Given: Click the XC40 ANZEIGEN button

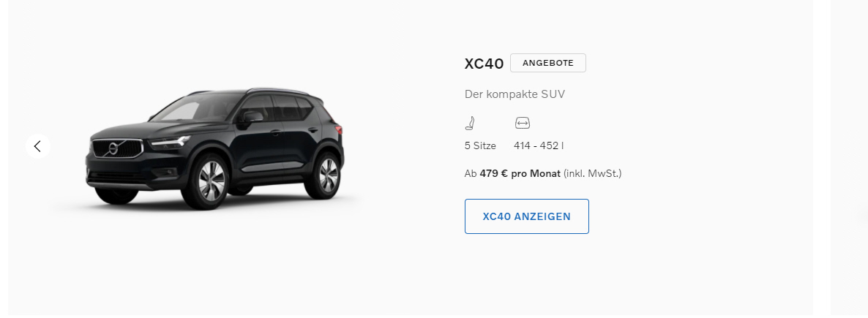Looking at the screenshot, I should [526, 216].
